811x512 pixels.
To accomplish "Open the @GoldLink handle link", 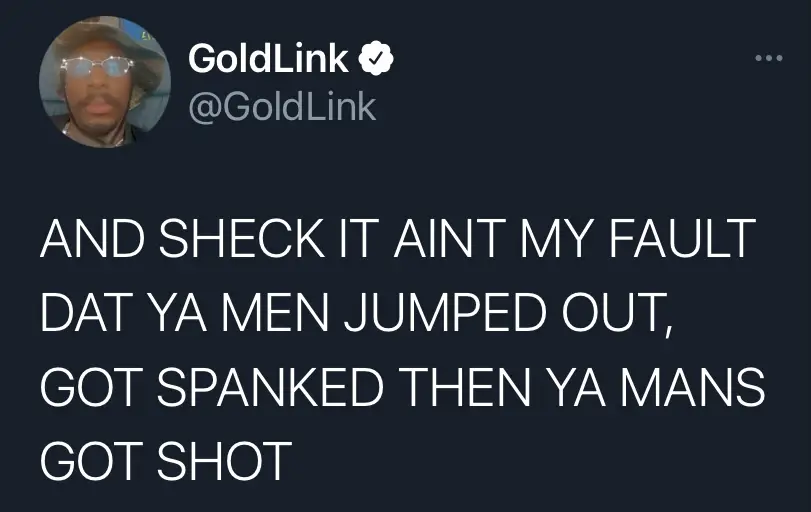I will 282,107.
